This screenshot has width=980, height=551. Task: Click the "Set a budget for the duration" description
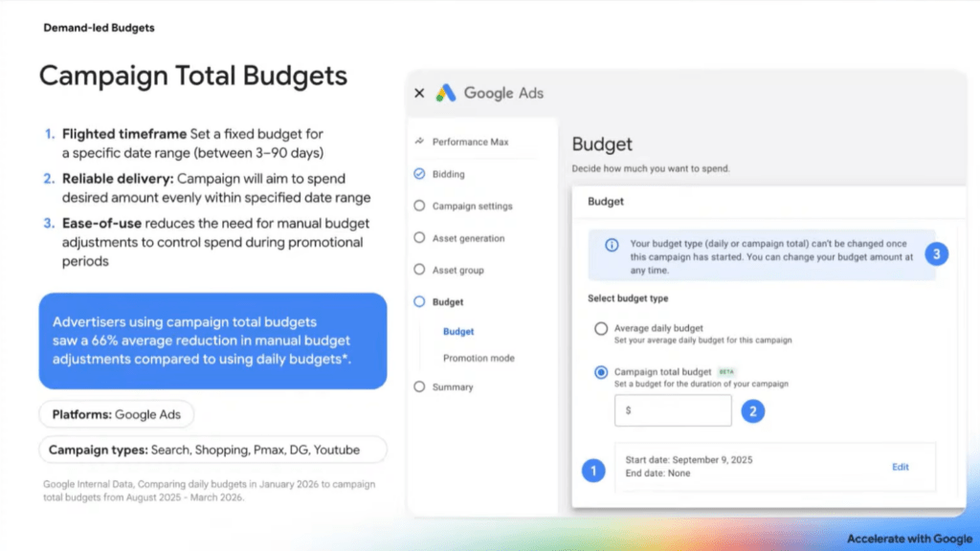click(702, 385)
